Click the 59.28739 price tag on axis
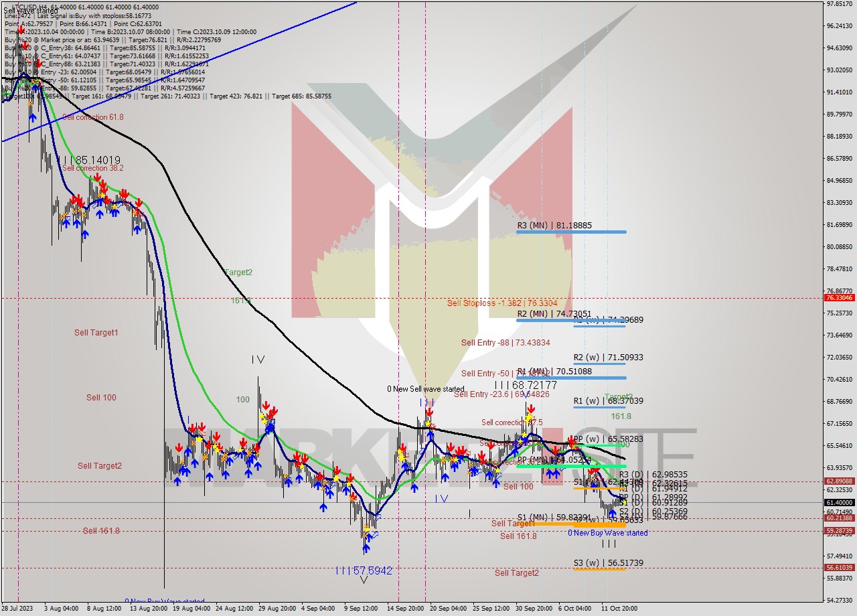Image resolution: width=857 pixels, height=616 pixels. pos(840,530)
